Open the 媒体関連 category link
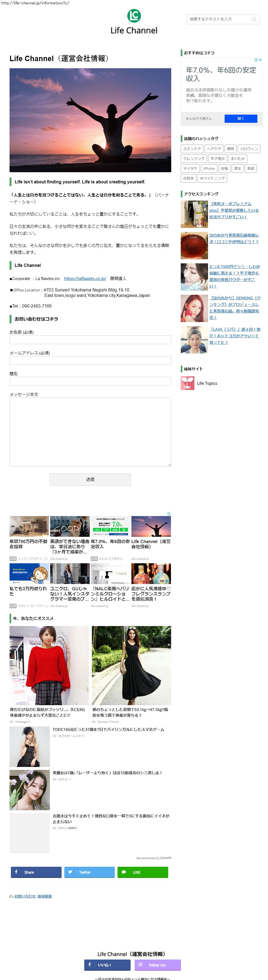 click(44, 896)
